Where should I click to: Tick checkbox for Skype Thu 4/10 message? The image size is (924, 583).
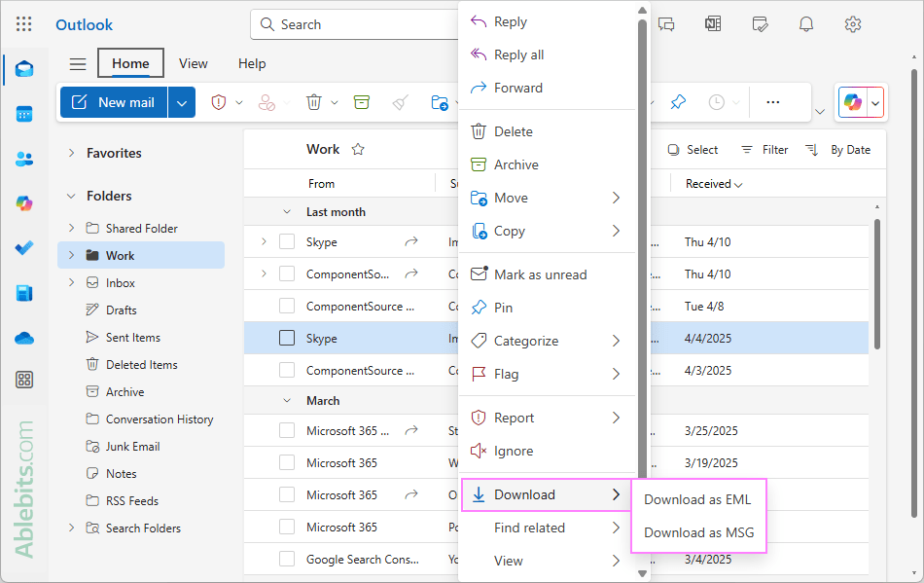(287, 241)
